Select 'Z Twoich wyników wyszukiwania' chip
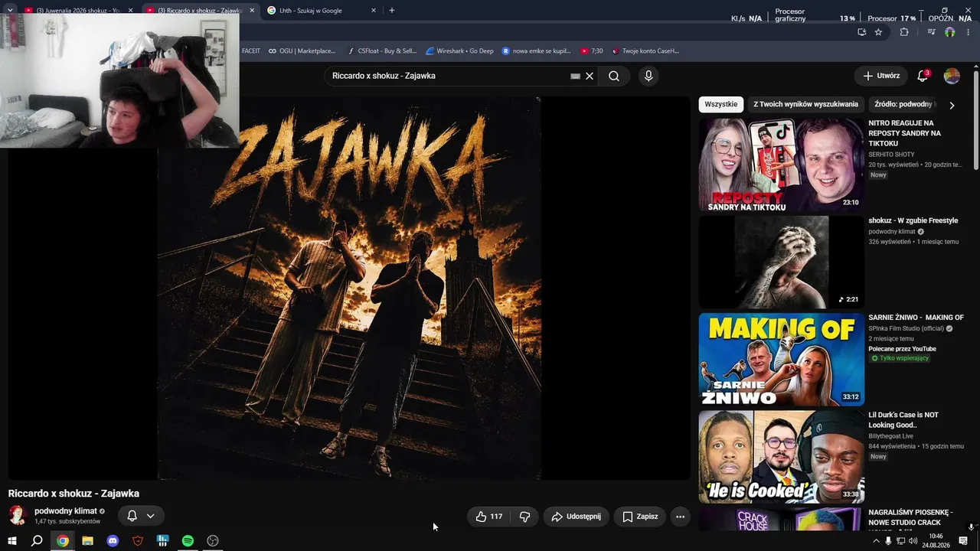Viewport: 980px width, 551px height. (x=805, y=104)
